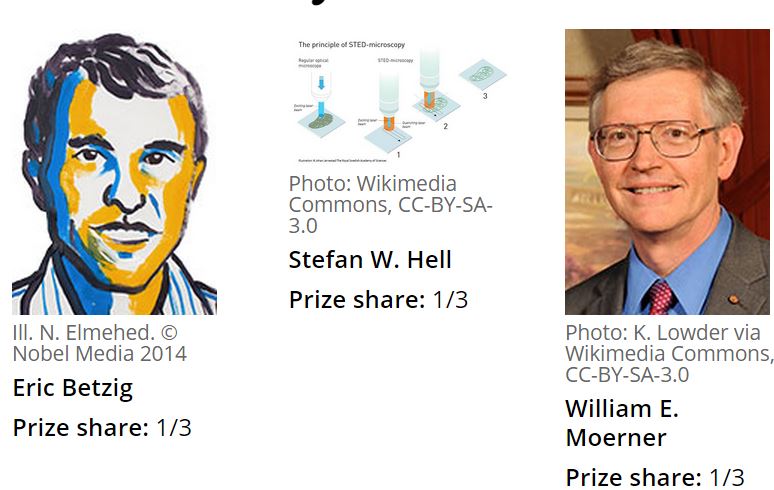Open the Eric Betzig name link
The width and height of the screenshot is (774, 490).
[x=72, y=388]
